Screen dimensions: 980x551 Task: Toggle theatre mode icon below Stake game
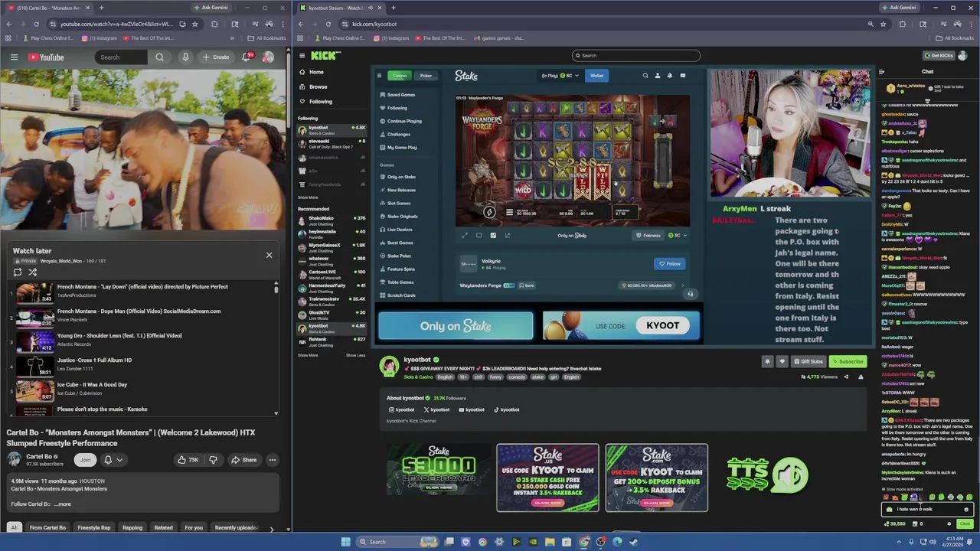click(x=479, y=236)
